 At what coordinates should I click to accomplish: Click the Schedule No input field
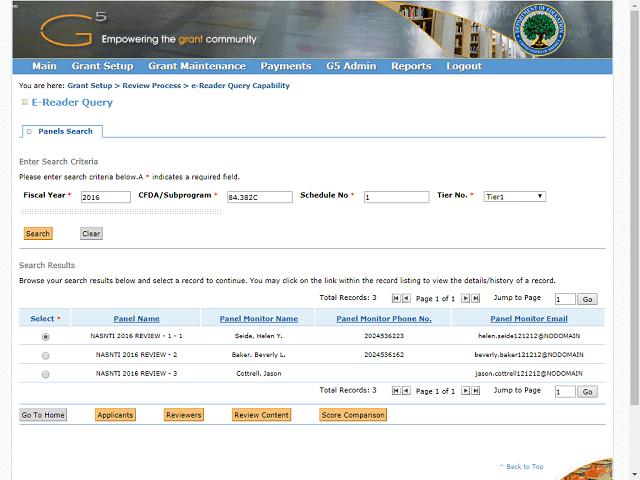tap(396, 197)
